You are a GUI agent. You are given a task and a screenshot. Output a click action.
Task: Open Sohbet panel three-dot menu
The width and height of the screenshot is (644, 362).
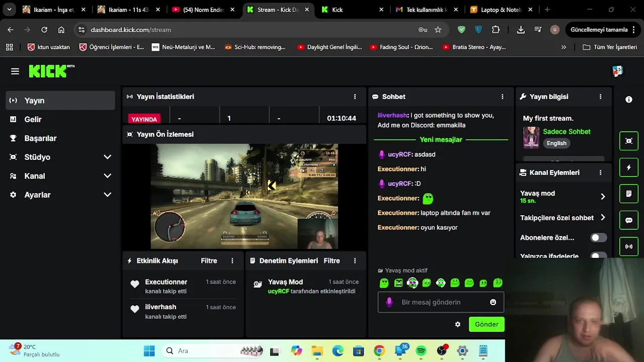(x=502, y=97)
